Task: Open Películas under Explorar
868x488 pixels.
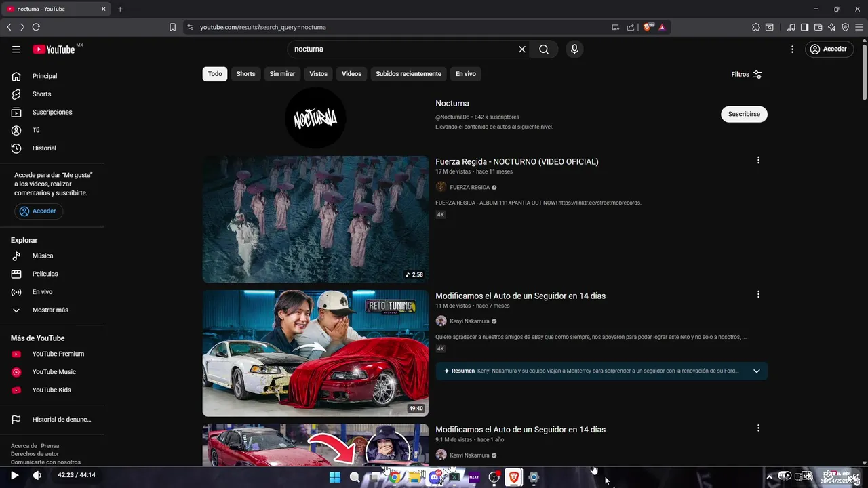Action: point(45,274)
